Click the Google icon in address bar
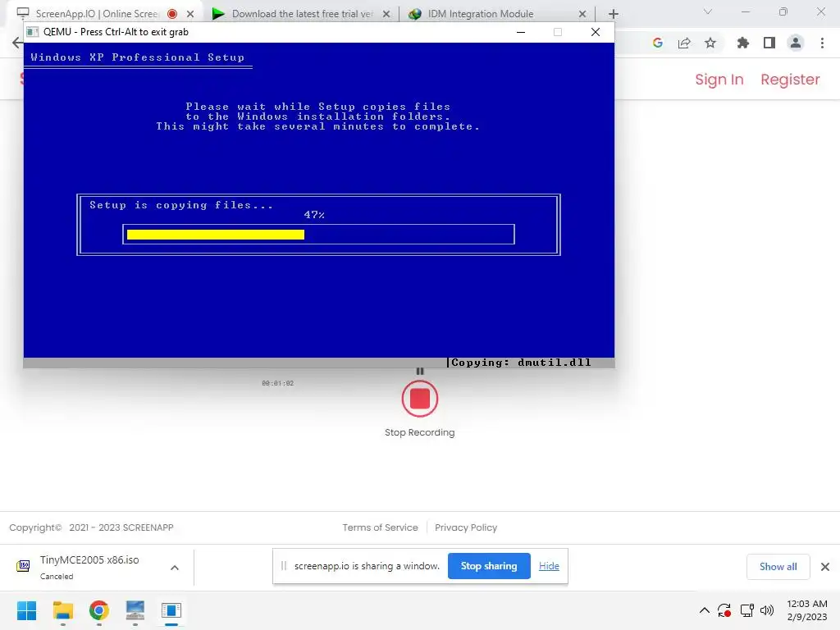 pyautogui.click(x=658, y=43)
